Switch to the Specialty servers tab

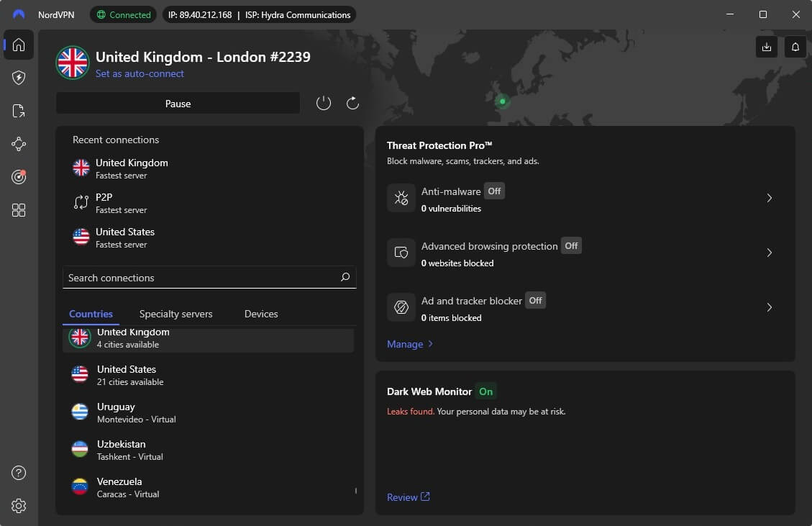[175, 314]
